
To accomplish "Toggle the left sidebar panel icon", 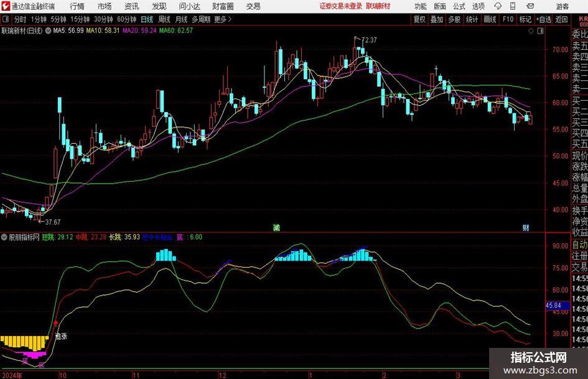I will coord(6,19).
